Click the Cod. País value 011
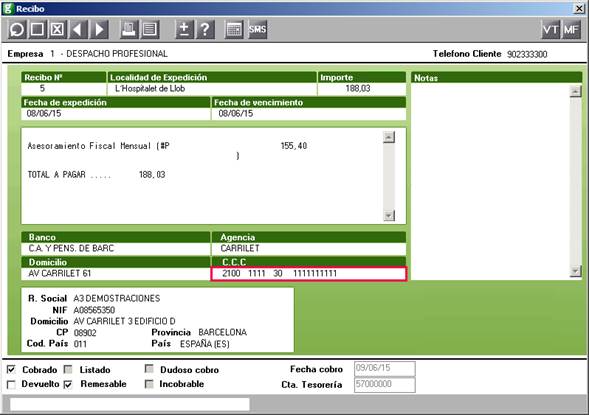The width and height of the screenshot is (589, 415). pyautogui.click(x=80, y=344)
